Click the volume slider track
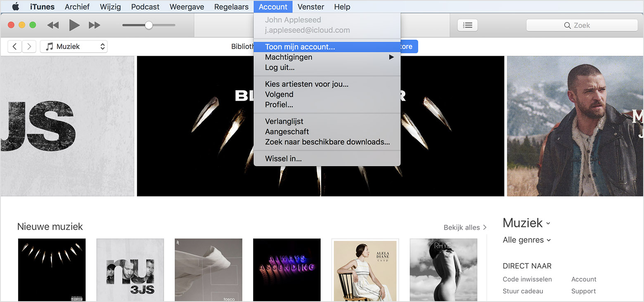Image resolution: width=644 pixels, height=302 pixels. [149, 25]
